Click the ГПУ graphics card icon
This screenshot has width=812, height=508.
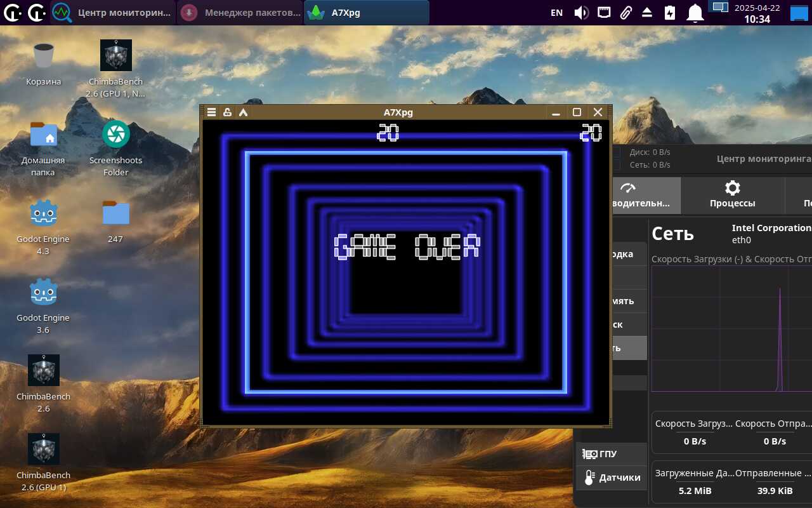(589, 454)
